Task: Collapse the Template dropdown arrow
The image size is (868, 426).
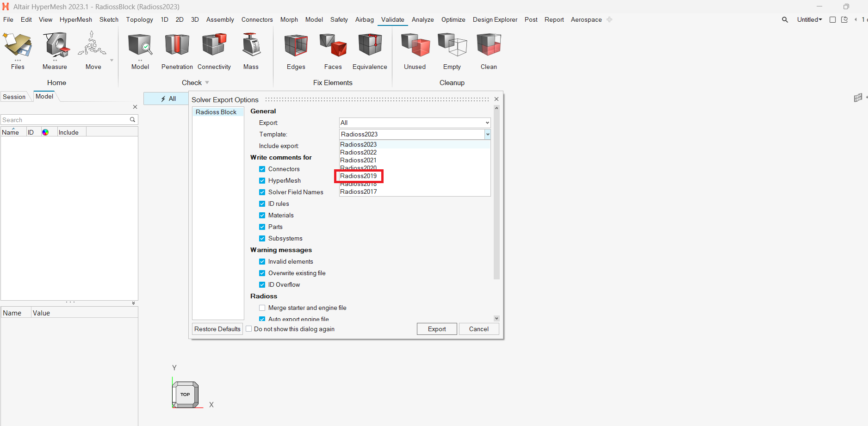Action: tap(488, 134)
